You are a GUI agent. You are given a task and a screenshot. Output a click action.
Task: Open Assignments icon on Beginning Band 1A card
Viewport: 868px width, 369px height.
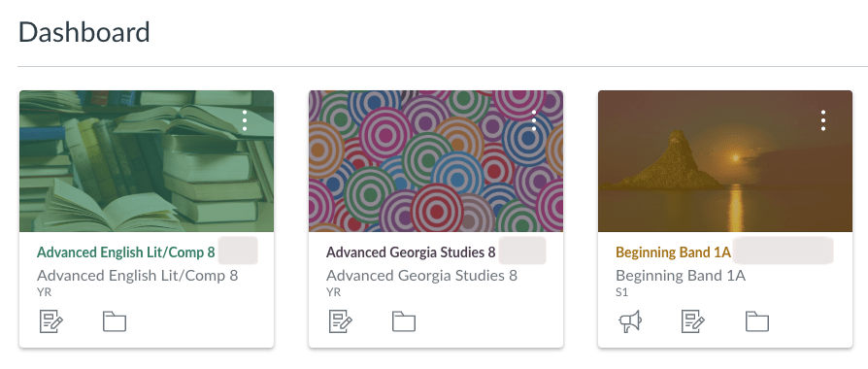(693, 321)
